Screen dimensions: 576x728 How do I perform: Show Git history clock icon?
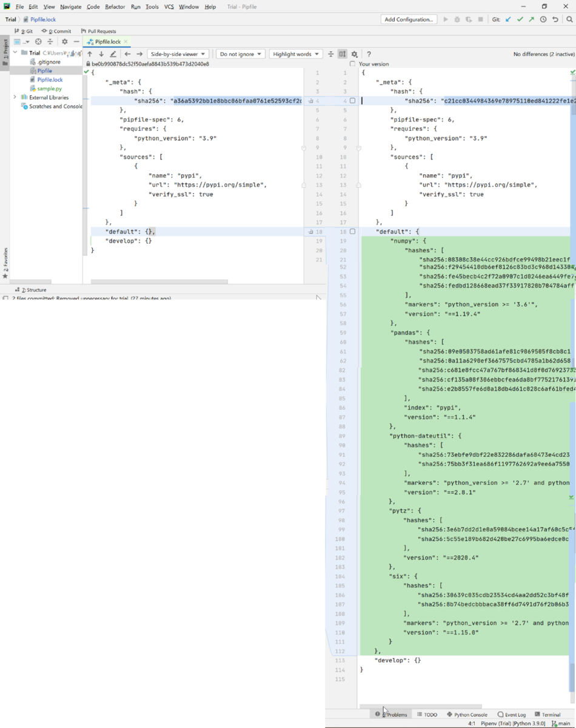(543, 19)
